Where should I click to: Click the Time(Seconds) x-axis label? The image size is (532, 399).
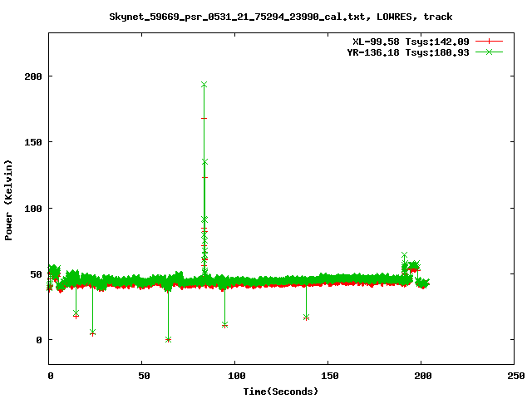pyautogui.click(x=281, y=392)
